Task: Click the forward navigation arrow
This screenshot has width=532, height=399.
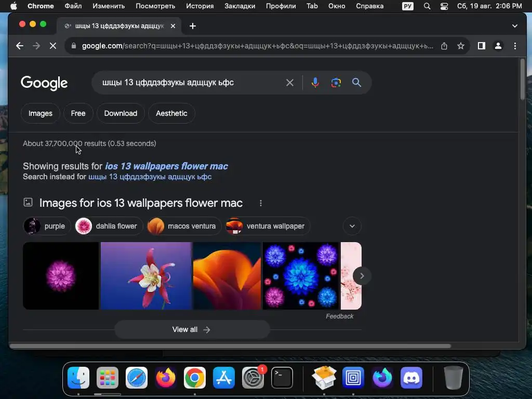Action: [x=36, y=46]
